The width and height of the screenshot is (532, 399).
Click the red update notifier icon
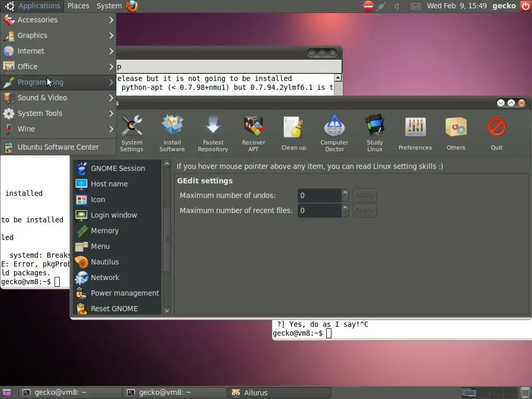pyautogui.click(x=368, y=6)
